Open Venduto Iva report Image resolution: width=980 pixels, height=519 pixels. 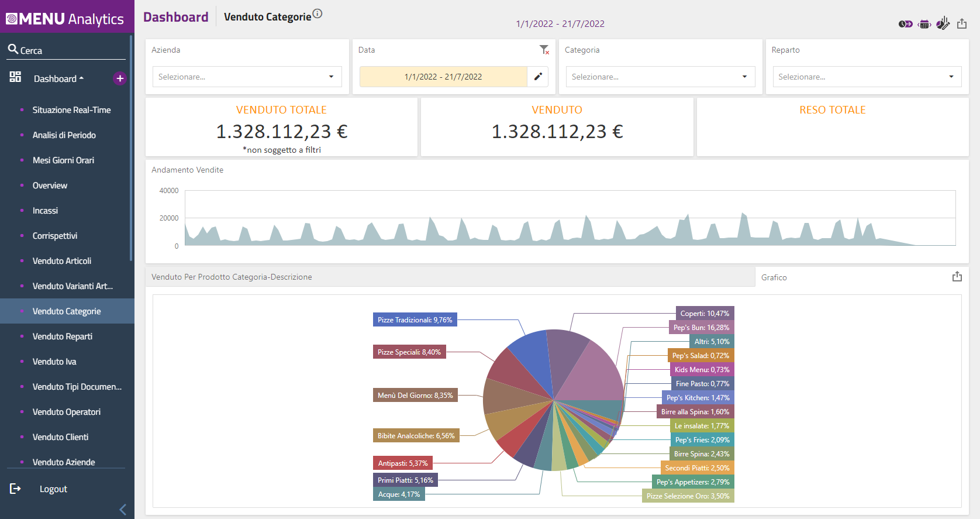(54, 362)
